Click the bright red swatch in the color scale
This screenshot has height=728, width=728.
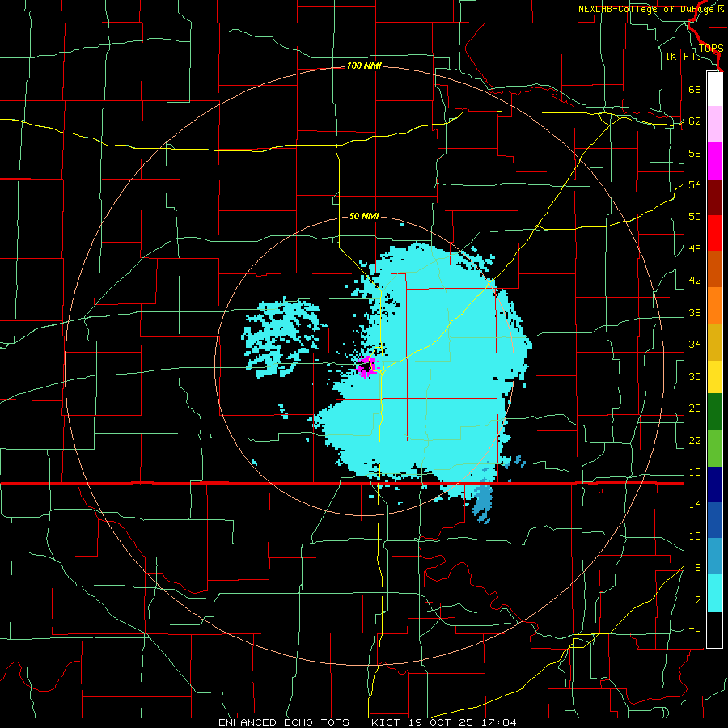[x=714, y=233]
